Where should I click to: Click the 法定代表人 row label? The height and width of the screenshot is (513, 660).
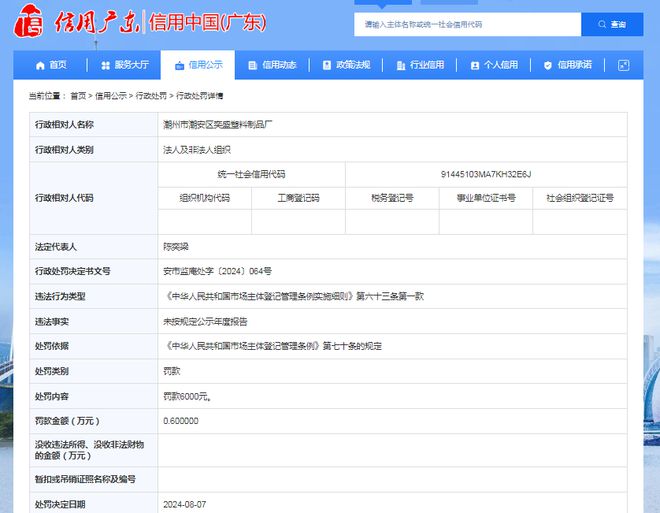tap(56, 247)
